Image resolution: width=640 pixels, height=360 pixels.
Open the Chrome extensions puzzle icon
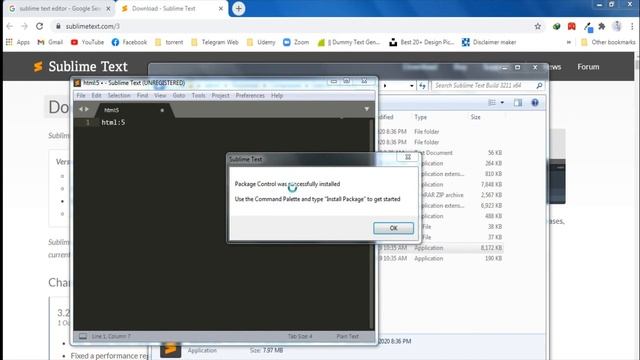[x=602, y=26]
